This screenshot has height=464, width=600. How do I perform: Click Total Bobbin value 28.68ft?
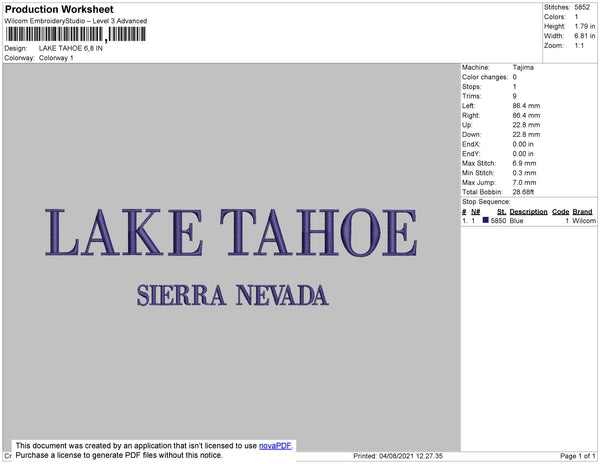point(523,192)
